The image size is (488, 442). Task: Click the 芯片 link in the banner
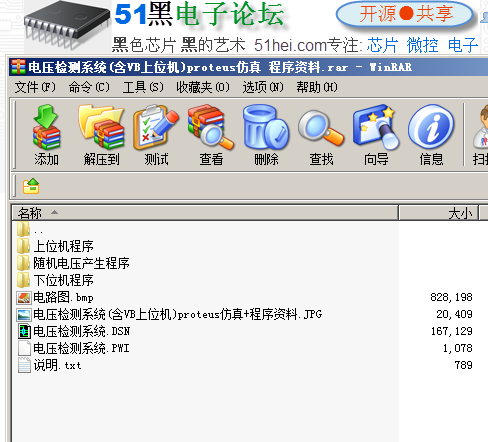[382, 45]
